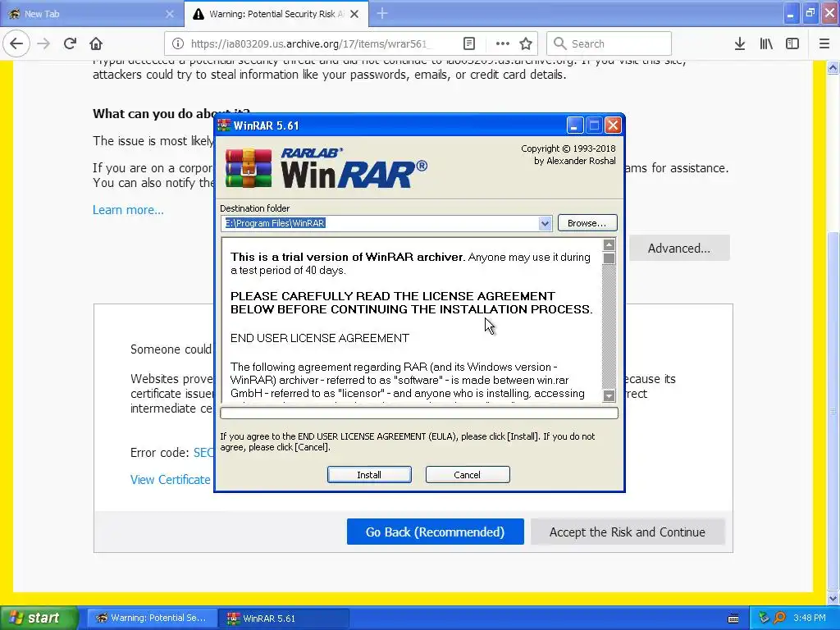Expand the Destination folder dropdown
Viewport: 840px width, 630px height.
545,223
